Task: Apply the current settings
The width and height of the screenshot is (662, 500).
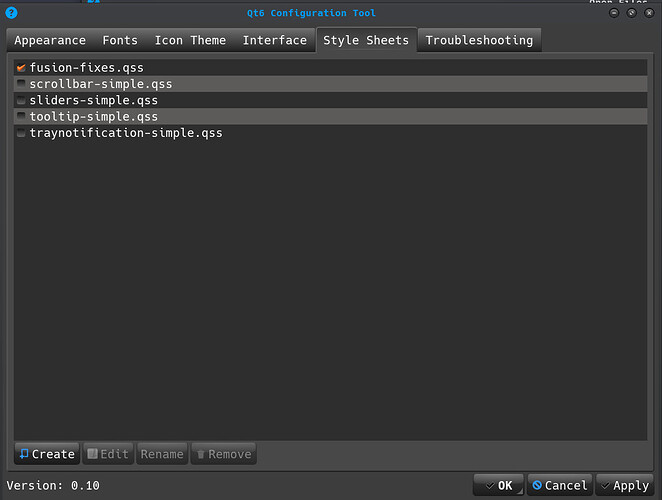Action: (x=624, y=485)
